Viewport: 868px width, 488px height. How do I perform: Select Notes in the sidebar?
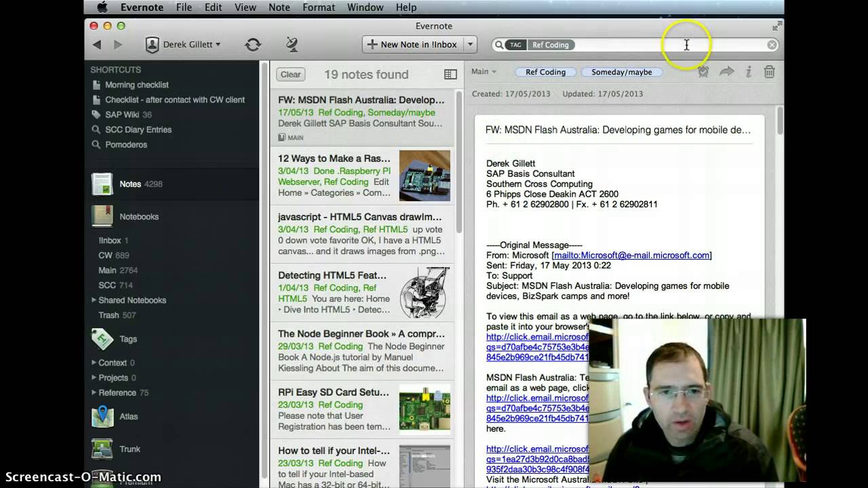point(172,184)
